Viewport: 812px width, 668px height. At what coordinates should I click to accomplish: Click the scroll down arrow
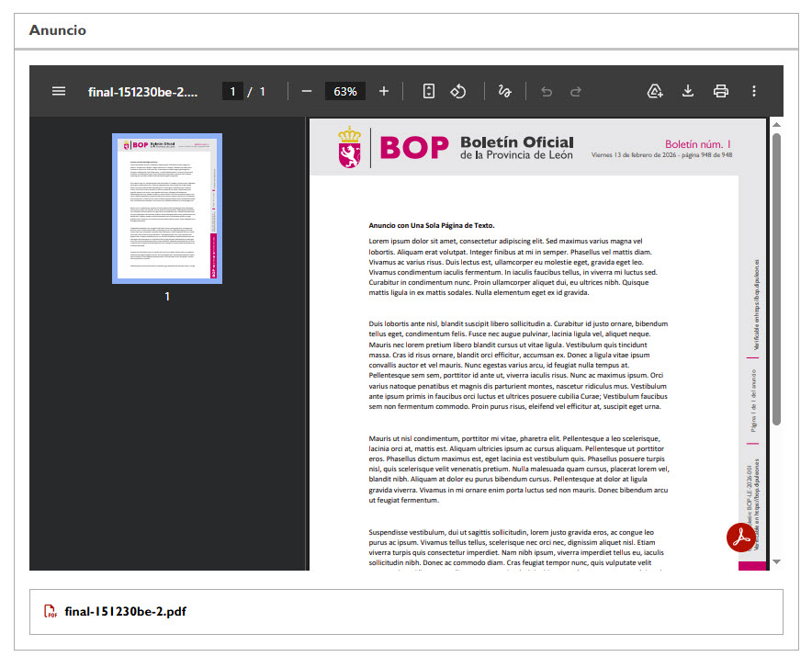(x=776, y=561)
